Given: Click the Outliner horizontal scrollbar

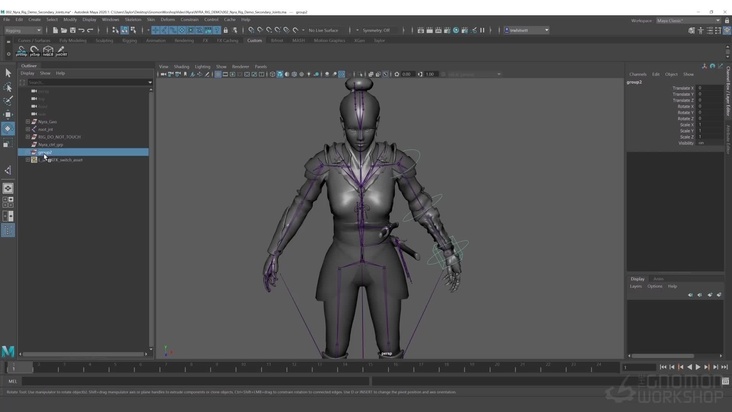Looking at the screenshot, I should coord(84,354).
